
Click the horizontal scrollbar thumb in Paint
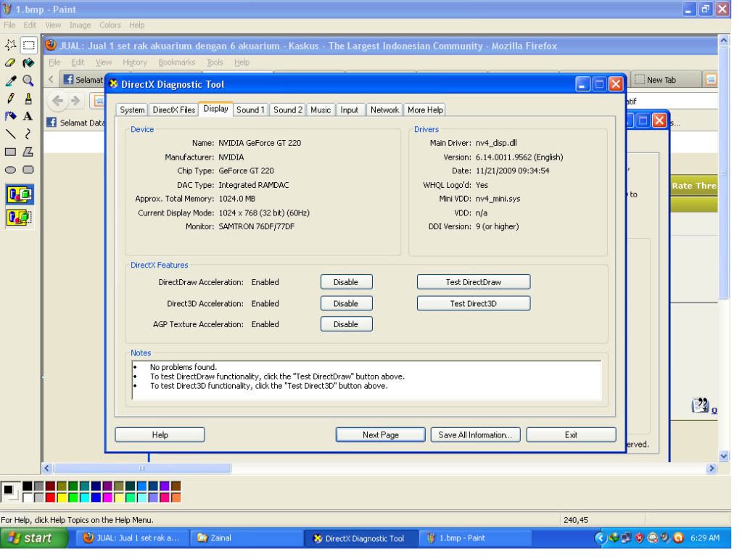pyautogui.click(x=142, y=468)
